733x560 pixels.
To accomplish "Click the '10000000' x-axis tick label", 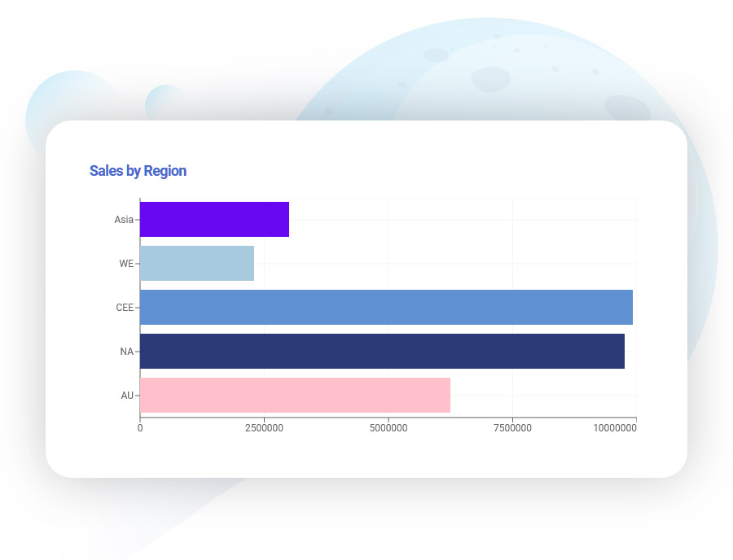I will pyautogui.click(x=615, y=428).
